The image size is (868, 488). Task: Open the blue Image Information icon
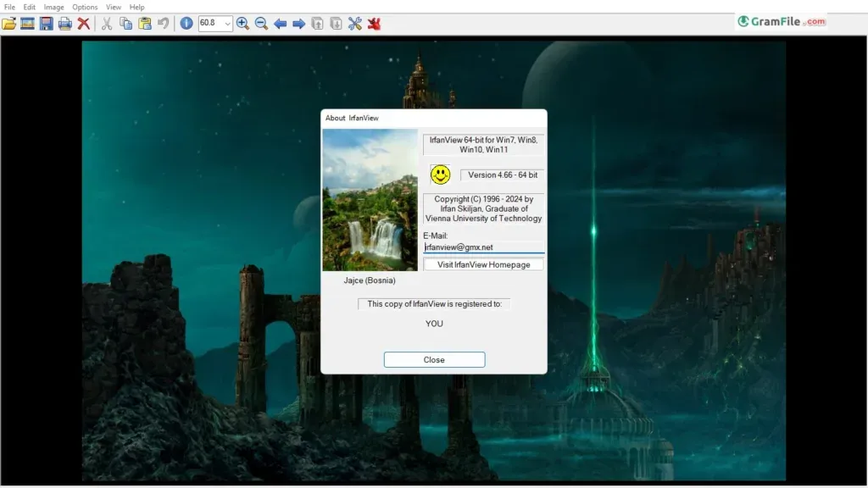(186, 23)
